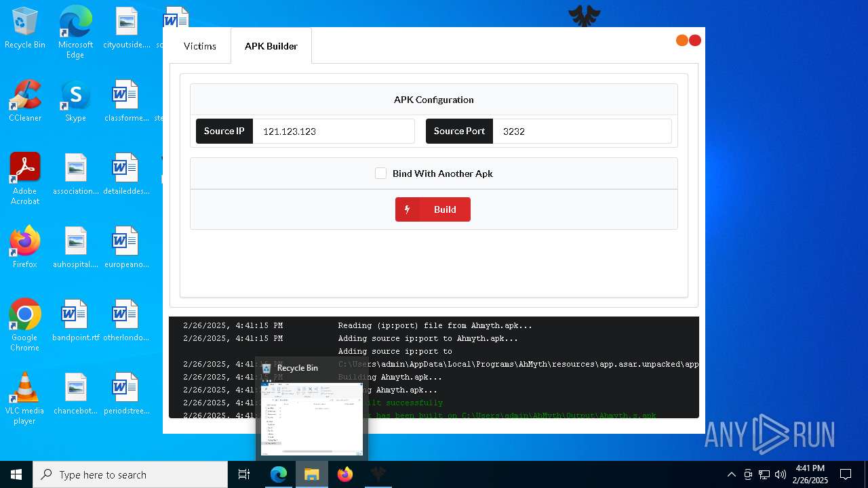This screenshot has width=868, height=488.
Task: Select the association image file
Action: pos(75,174)
